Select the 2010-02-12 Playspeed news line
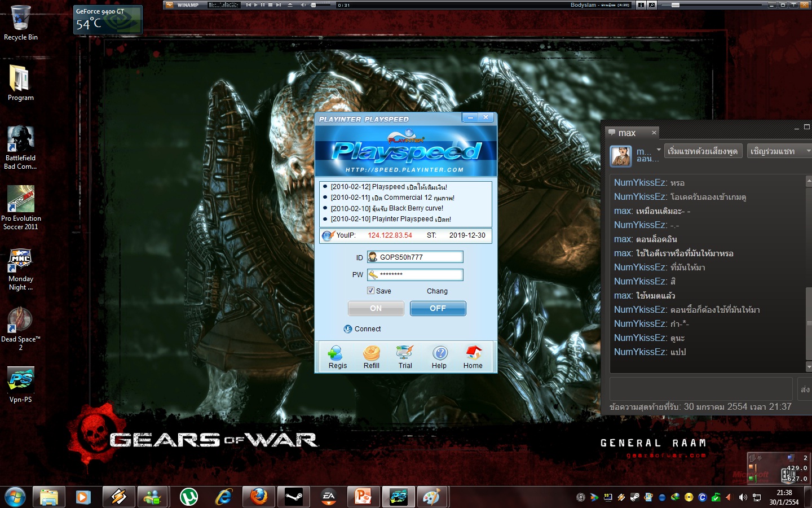This screenshot has width=812, height=508. 389,187
